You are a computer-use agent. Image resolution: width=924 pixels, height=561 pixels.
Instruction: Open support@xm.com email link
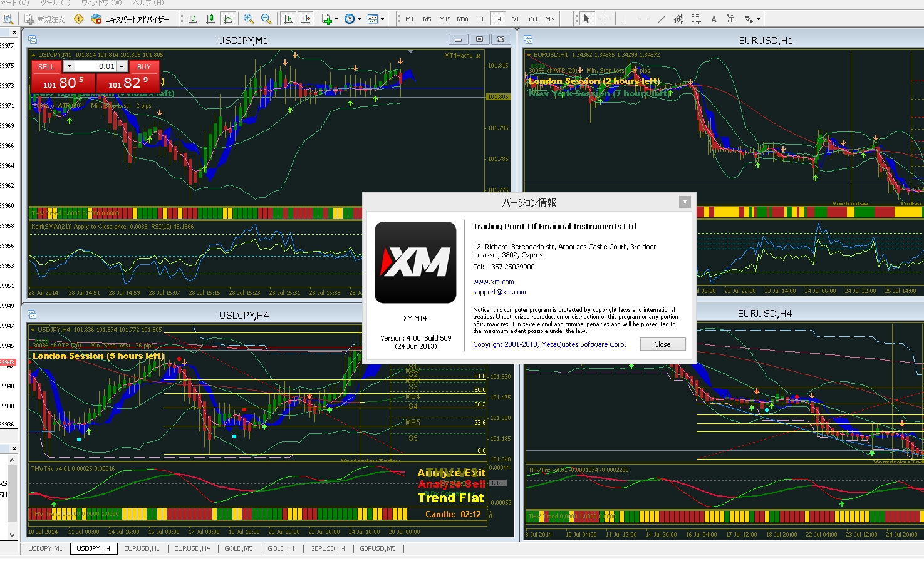pyautogui.click(x=499, y=292)
